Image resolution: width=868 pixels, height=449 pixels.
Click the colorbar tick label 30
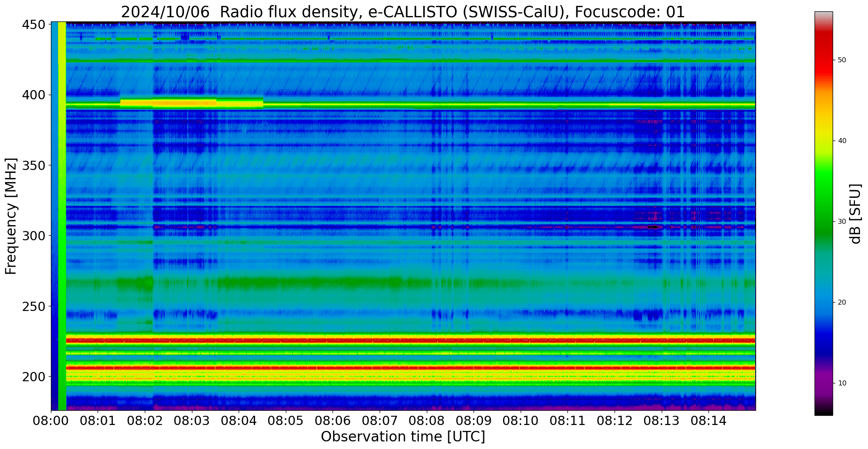pyautogui.click(x=842, y=222)
